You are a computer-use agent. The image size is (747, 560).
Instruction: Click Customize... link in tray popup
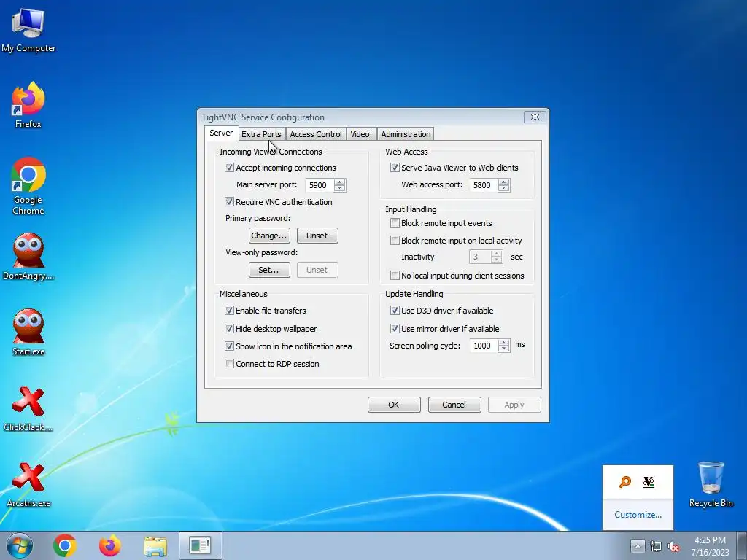(638, 515)
